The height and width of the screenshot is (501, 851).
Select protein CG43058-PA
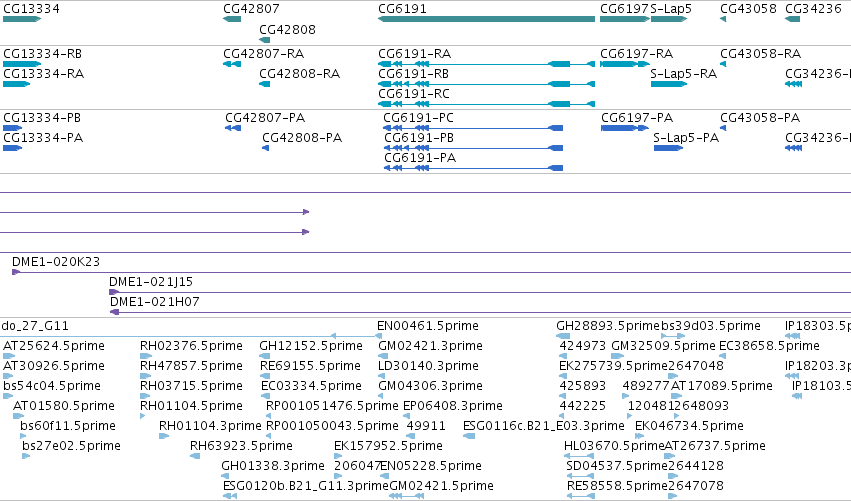tap(760, 118)
